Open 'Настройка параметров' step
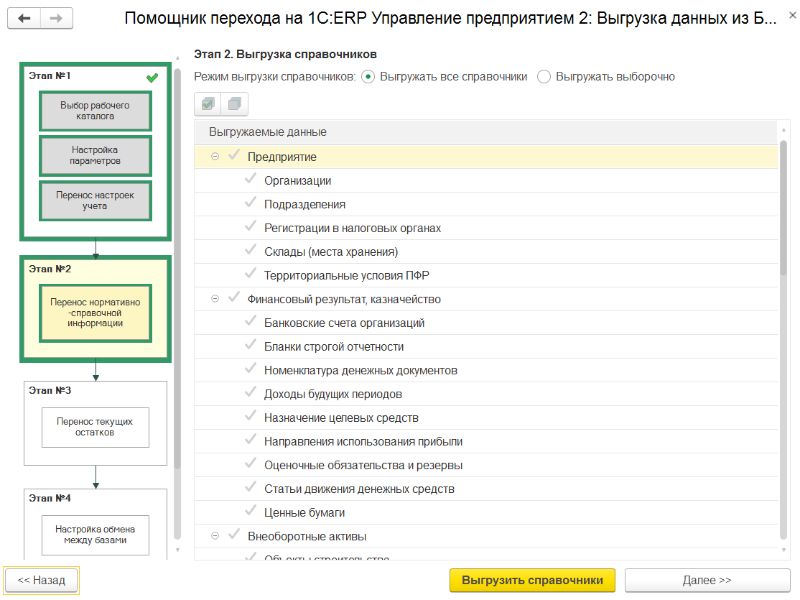The height and width of the screenshot is (600, 800). [x=95, y=155]
